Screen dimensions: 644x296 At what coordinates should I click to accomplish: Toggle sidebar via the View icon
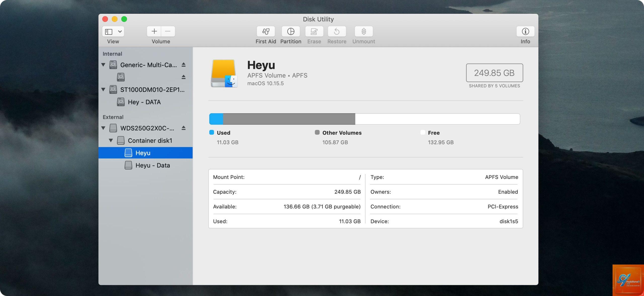click(109, 32)
